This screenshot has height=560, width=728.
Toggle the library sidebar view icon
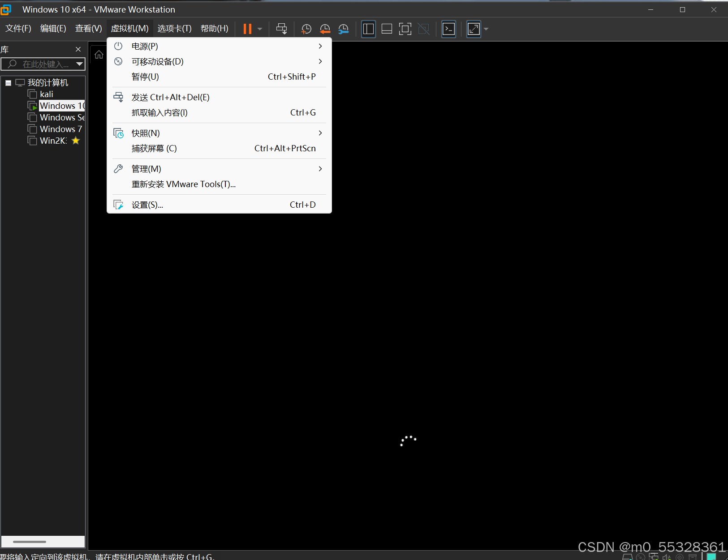pos(368,29)
